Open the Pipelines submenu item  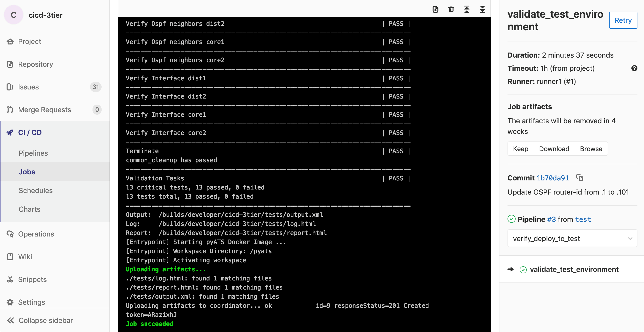[33, 153]
